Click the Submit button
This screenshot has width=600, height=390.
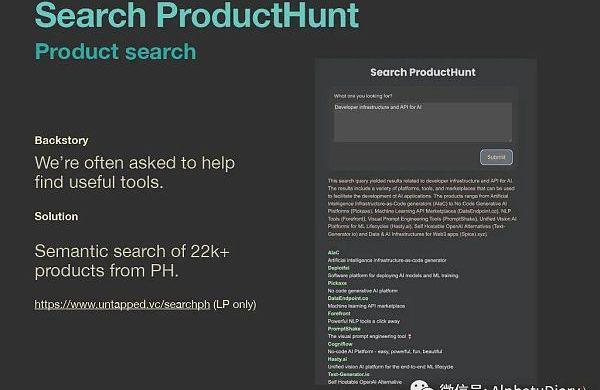click(x=496, y=157)
